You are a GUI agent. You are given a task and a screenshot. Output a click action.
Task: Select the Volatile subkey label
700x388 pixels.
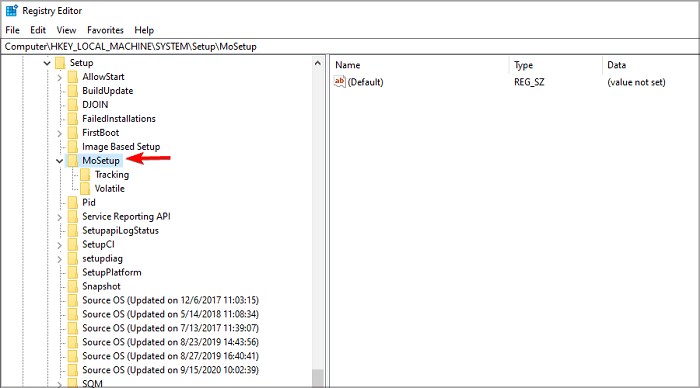point(109,188)
